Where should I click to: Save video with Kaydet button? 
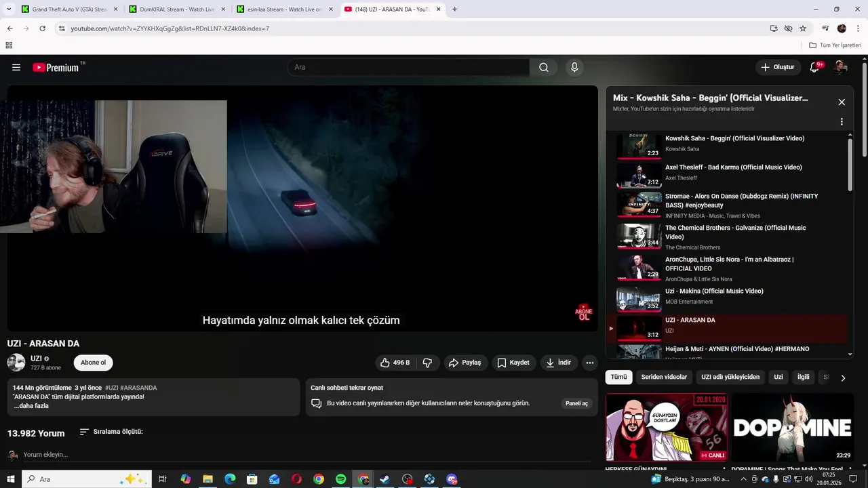pos(513,363)
